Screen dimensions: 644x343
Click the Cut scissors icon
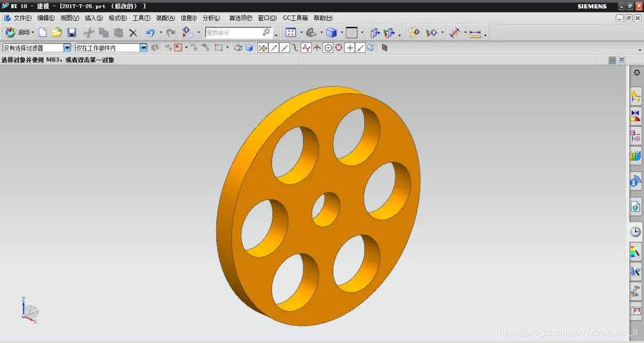click(x=89, y=32)
